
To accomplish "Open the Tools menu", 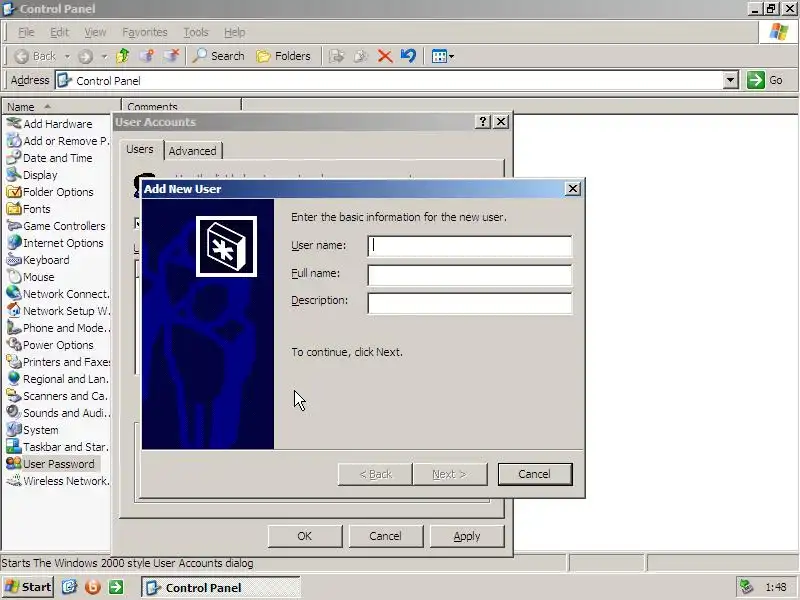I will 196,32.
